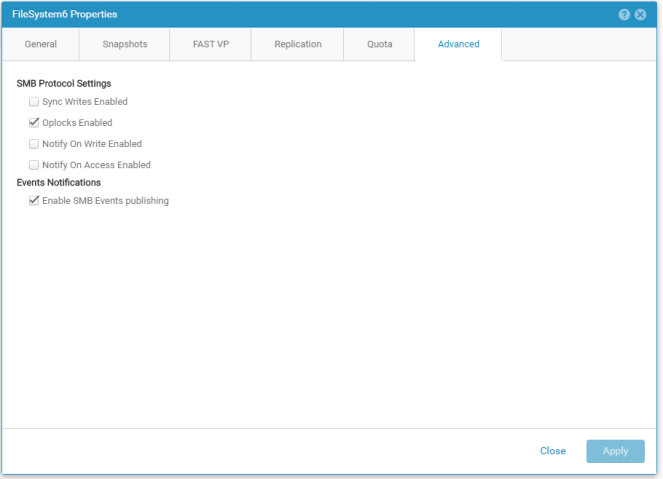Switch to the General tab

tap(41, 44)
